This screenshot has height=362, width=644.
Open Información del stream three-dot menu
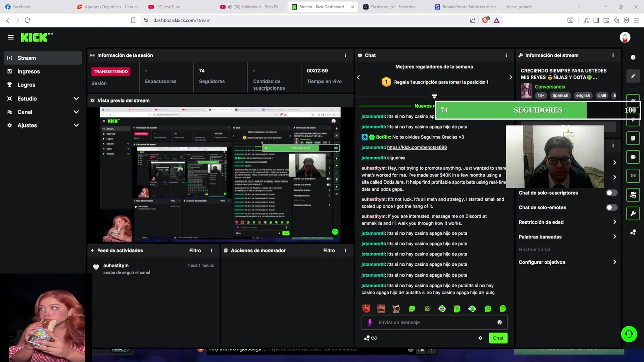pos(613,55)
